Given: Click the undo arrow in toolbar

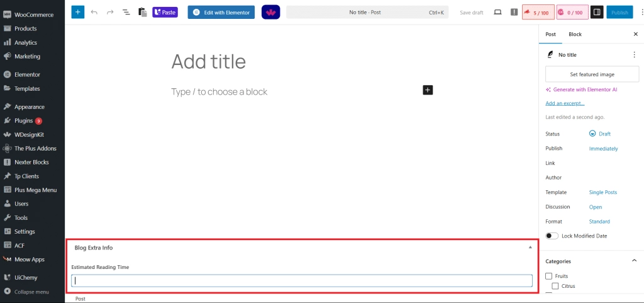Looking at the screenshot, I should [x=94, y=12].
